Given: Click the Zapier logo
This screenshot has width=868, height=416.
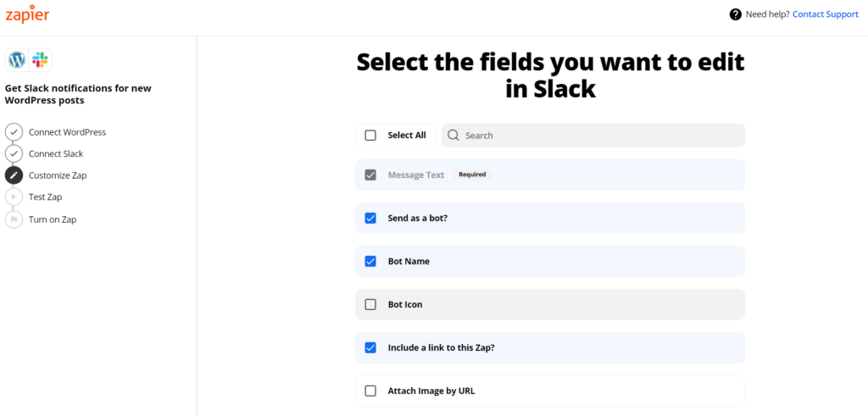Looking at the screenshot, I should [x=27, y=14].
